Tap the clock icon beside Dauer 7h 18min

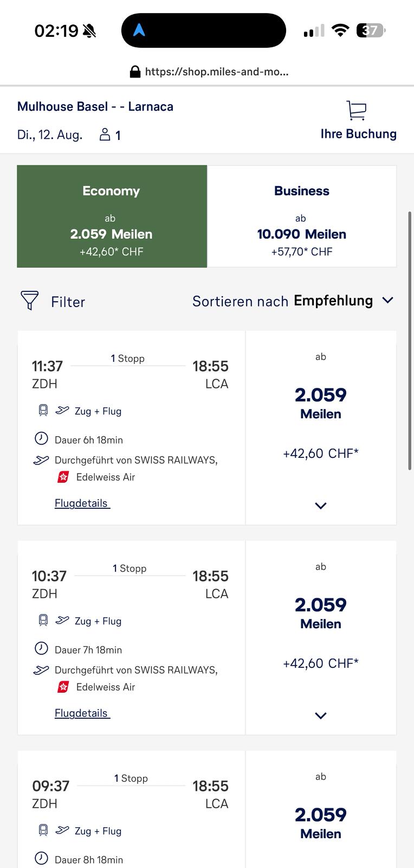41,648
